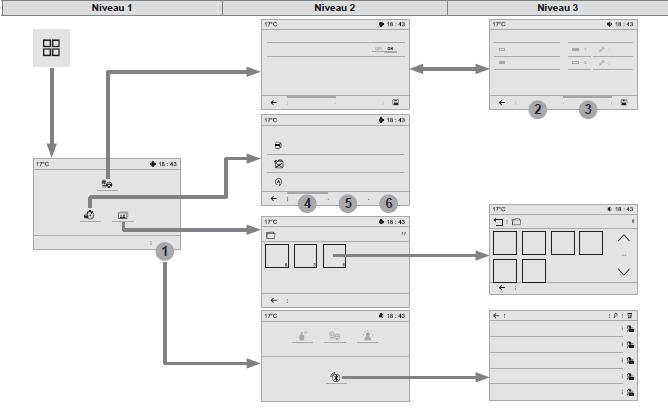Click numbered callout 5 on the middle screen footer
The image size is (668, 408).
[348, 203]
